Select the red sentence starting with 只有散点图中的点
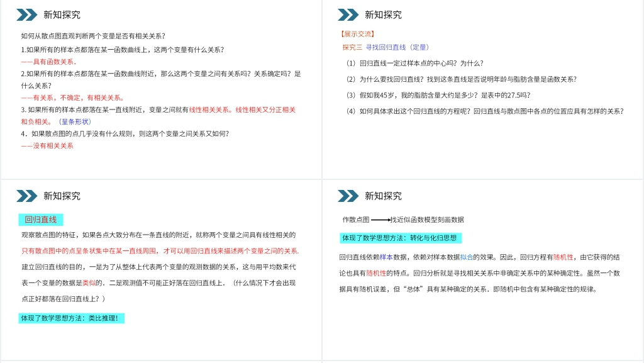Viewport: 644px width, 363px height. (x=160, y=250)
